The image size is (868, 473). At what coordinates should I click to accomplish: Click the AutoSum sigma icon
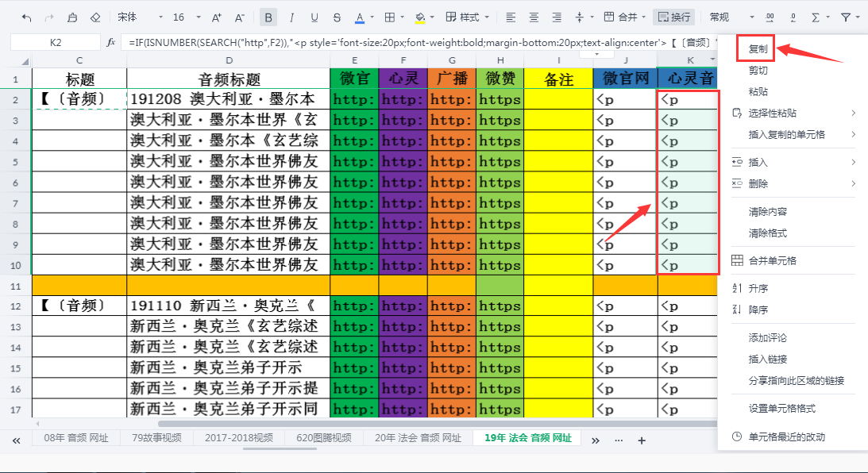816,17
